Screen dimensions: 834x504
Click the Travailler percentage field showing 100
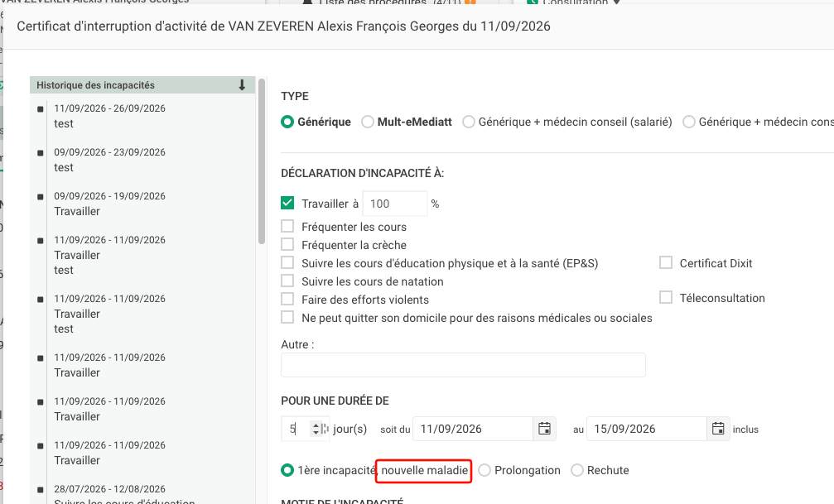pos(395,204)
